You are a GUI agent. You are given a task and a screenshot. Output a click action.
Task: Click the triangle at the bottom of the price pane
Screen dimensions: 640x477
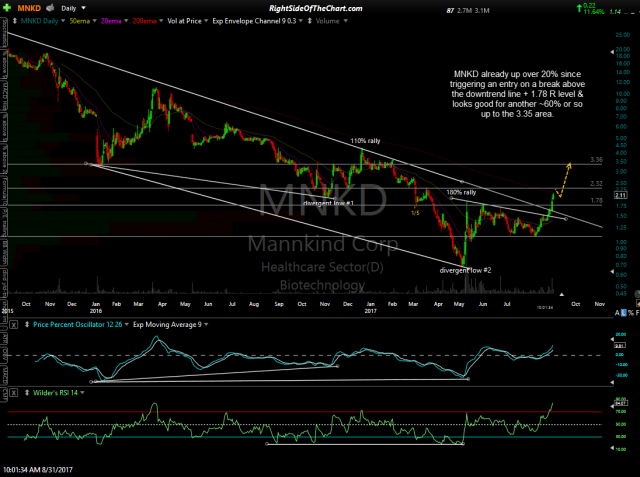[x=562, y=294]
